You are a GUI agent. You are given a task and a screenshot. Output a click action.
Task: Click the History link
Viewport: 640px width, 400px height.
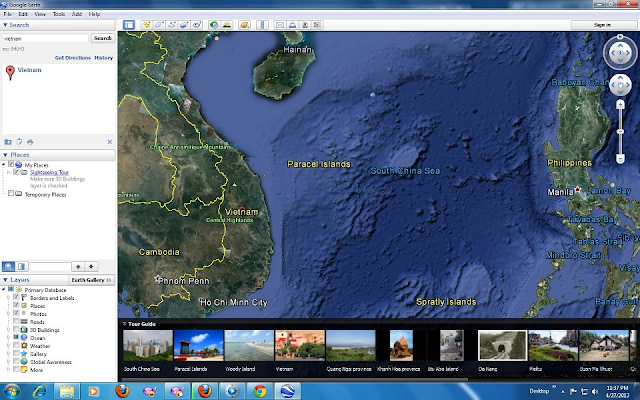click(104, 58)
